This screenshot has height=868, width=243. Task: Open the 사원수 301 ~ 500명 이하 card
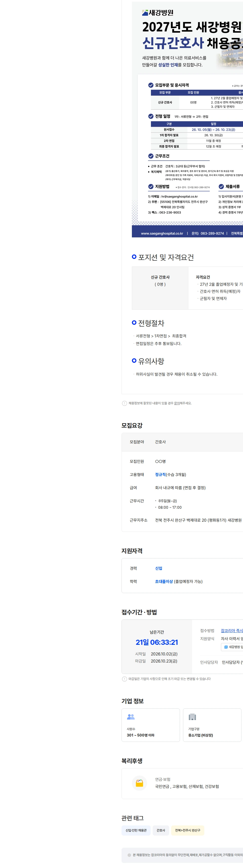151,725
